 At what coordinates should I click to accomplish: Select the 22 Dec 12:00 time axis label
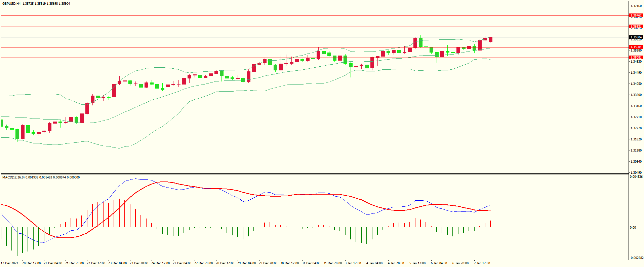96,263
